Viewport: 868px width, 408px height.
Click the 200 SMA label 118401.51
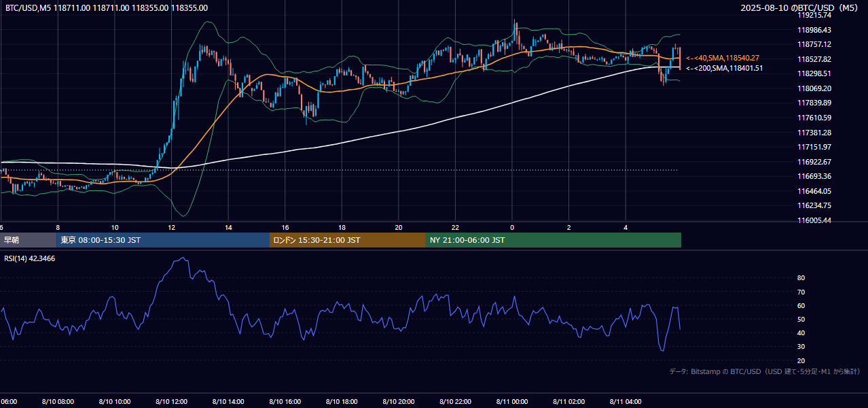[723, 68]
